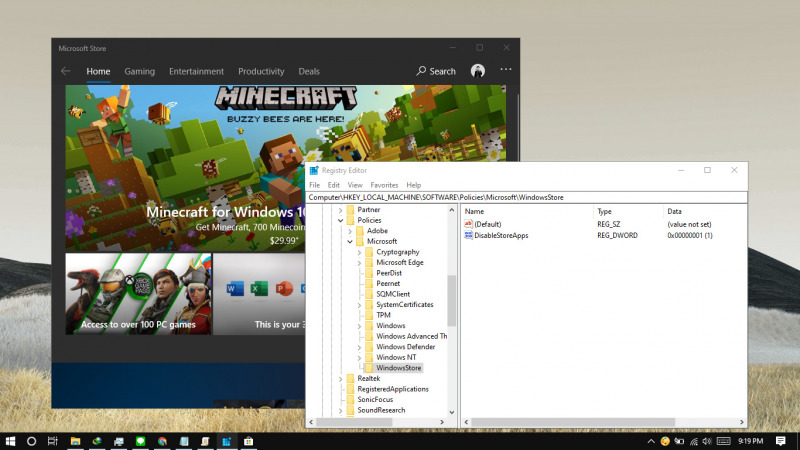Switch to the Store Gaming tab
This screenshot has height=450, width=800.
click(x=139, y=71)
